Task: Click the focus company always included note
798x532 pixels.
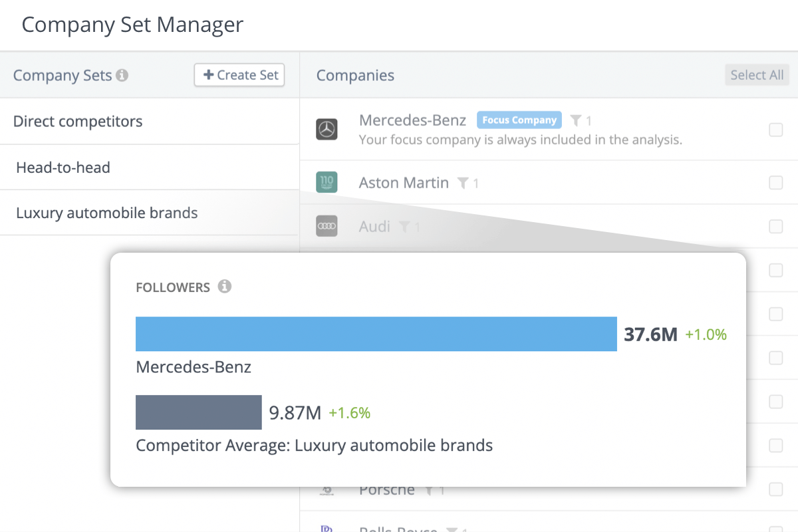Action: pos(521,140)
